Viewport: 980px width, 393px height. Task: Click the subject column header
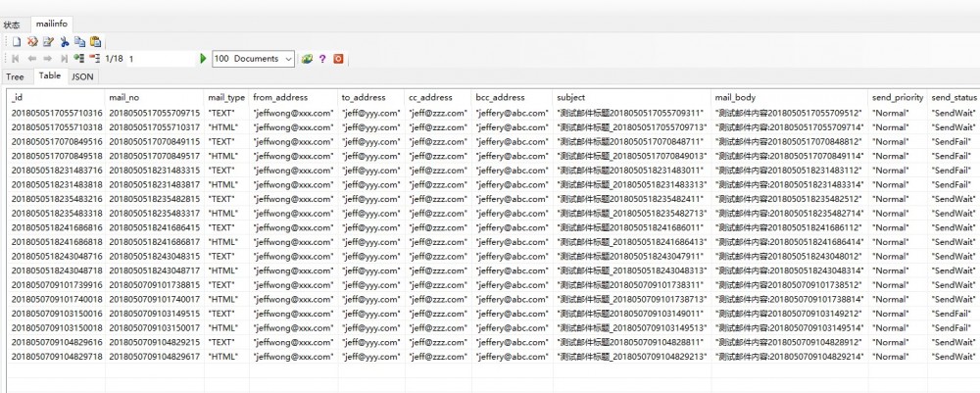(x=632, y=97)
